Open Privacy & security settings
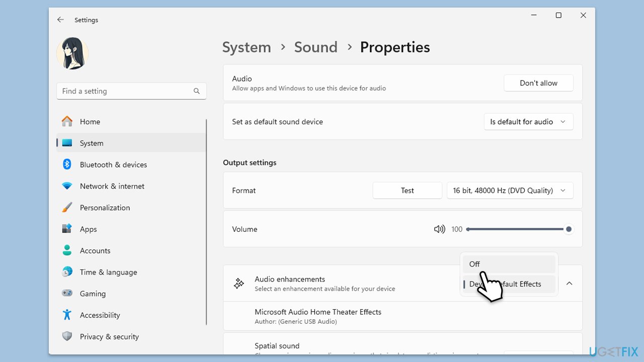 (131, 337)
